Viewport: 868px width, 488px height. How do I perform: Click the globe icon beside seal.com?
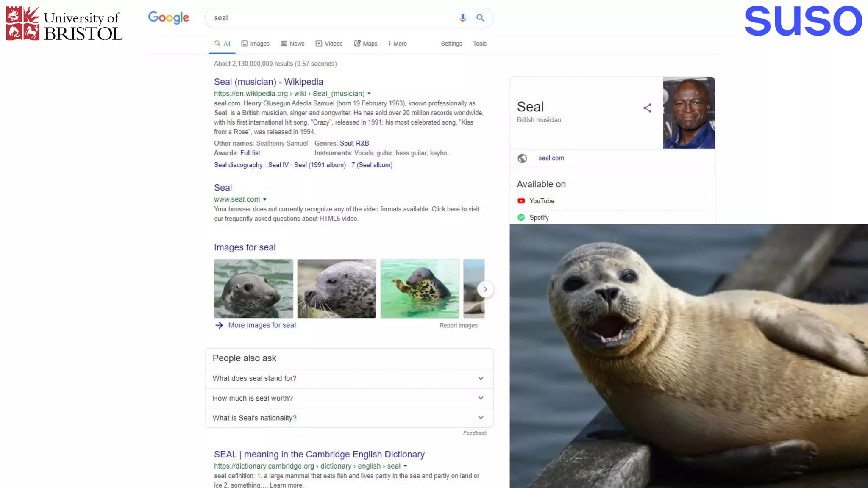(522, 158)
